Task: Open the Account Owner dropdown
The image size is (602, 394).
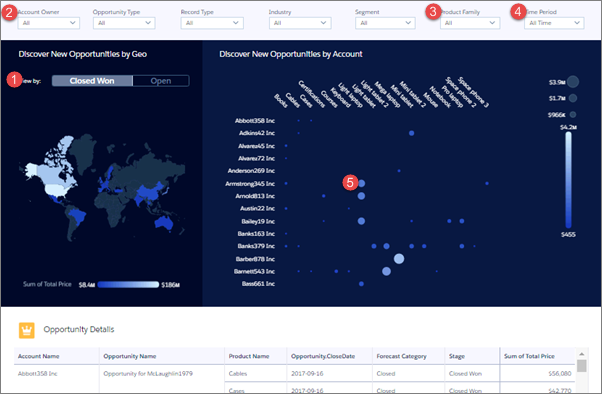Action: coord(49,23)
